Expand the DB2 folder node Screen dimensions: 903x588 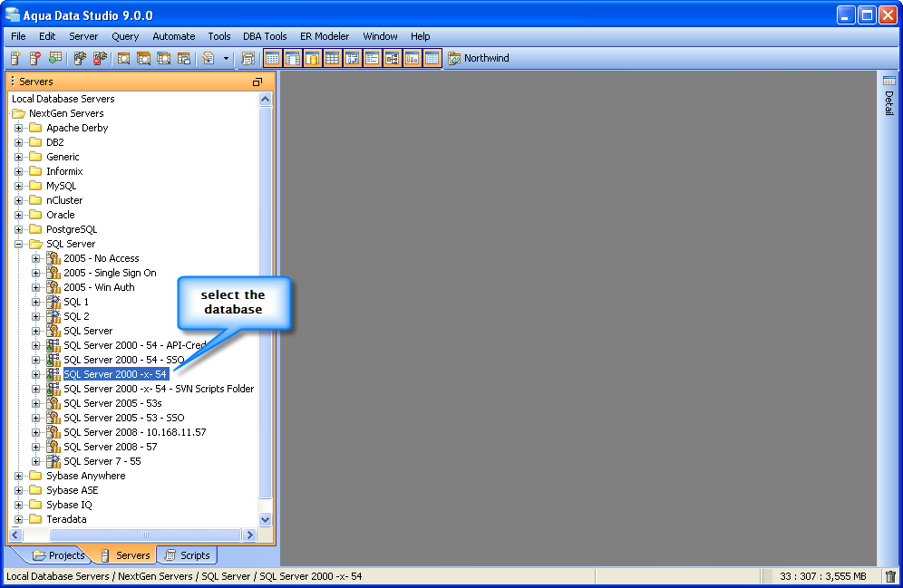click(x=18, y=142)
